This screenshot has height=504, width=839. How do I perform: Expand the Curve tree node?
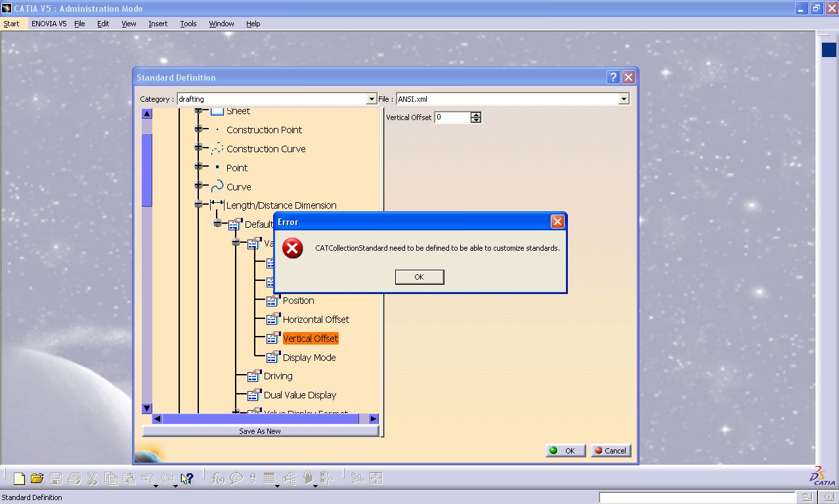point(198,186)
